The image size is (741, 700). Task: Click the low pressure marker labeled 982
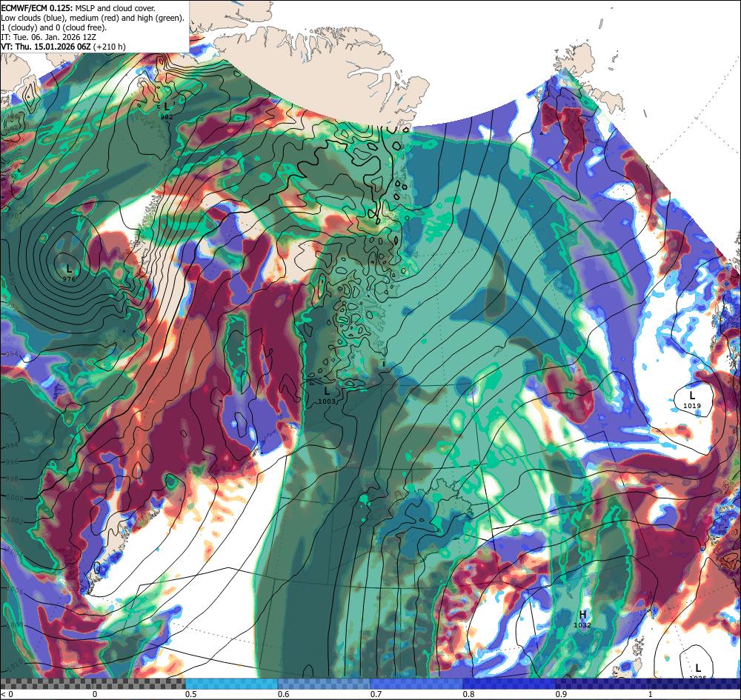[166, 111]
